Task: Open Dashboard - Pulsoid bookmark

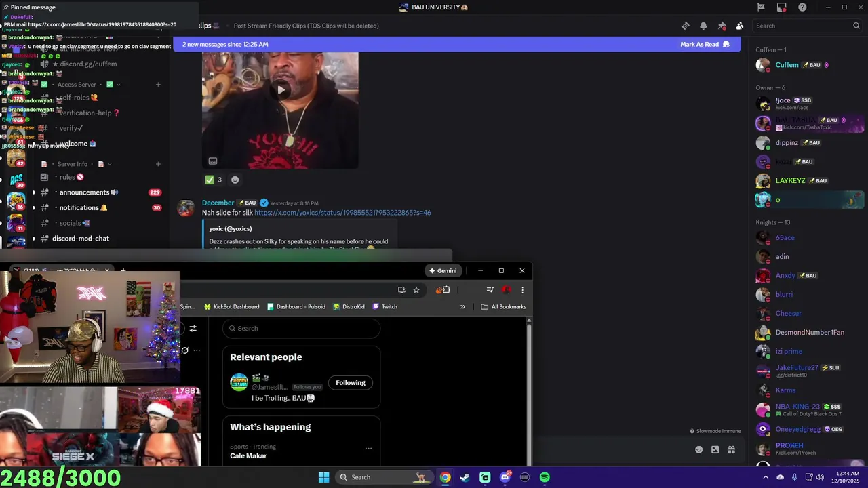Action: click(x=296, y=306)
